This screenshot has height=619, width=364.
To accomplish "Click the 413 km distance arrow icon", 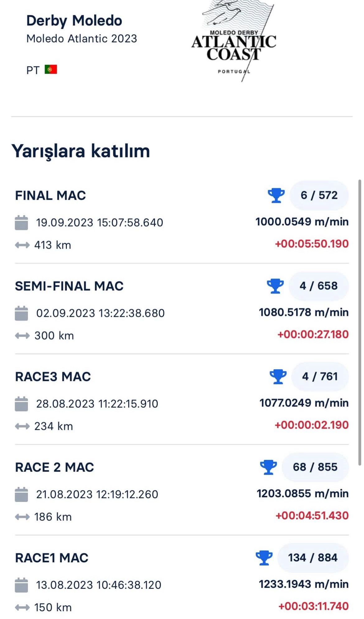I will [22, 245].
